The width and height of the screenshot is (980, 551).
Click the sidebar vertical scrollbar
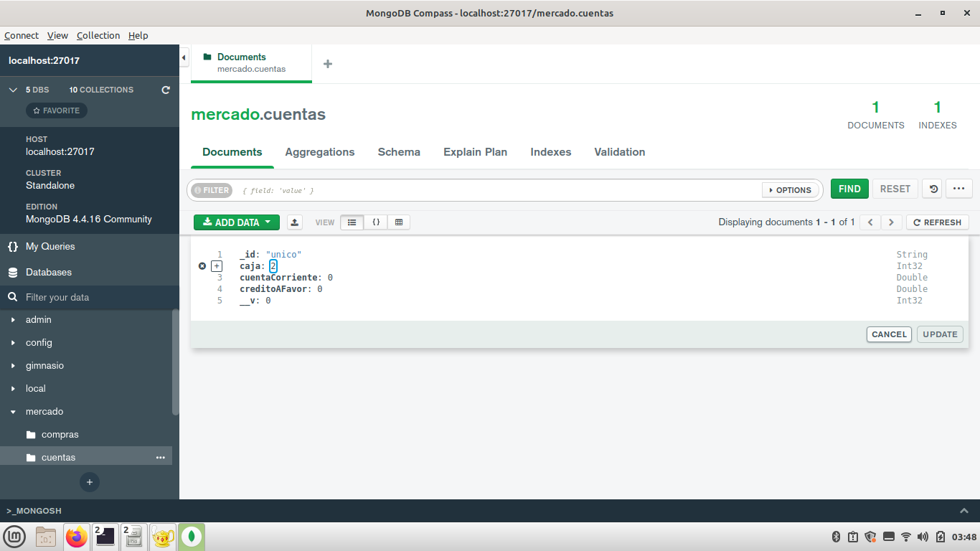coord(176,362)
